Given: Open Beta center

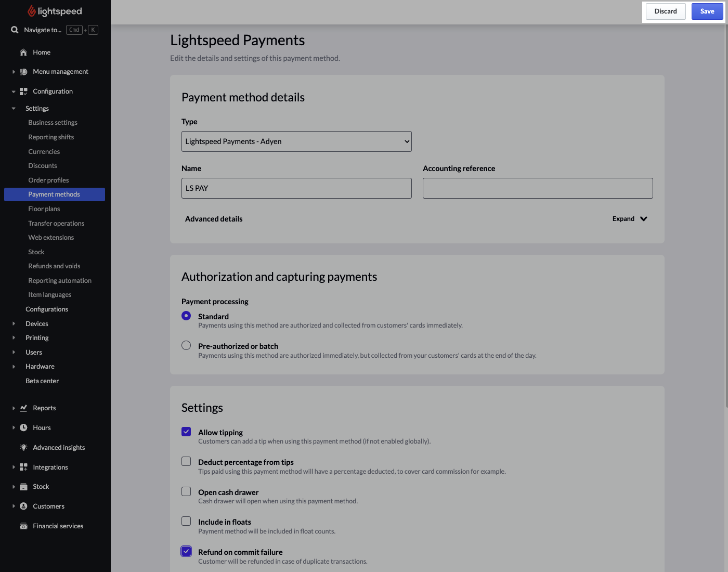Looking at the screenshot, I should [42, 381].
